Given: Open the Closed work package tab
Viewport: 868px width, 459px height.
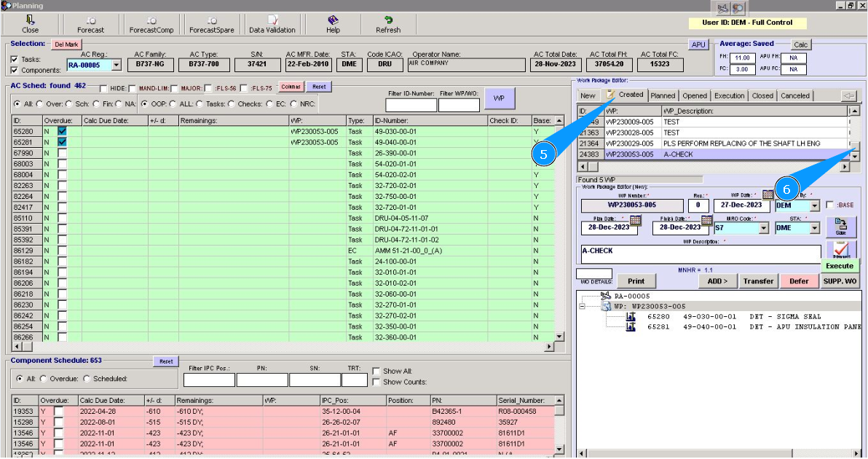Looking at the screenshot, I should [762, 95].
